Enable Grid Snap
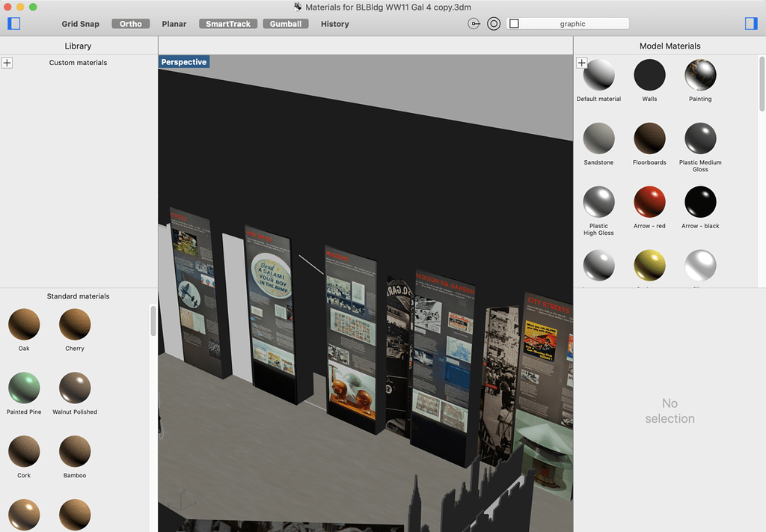 pyautogui.click(x=80, y=23)
